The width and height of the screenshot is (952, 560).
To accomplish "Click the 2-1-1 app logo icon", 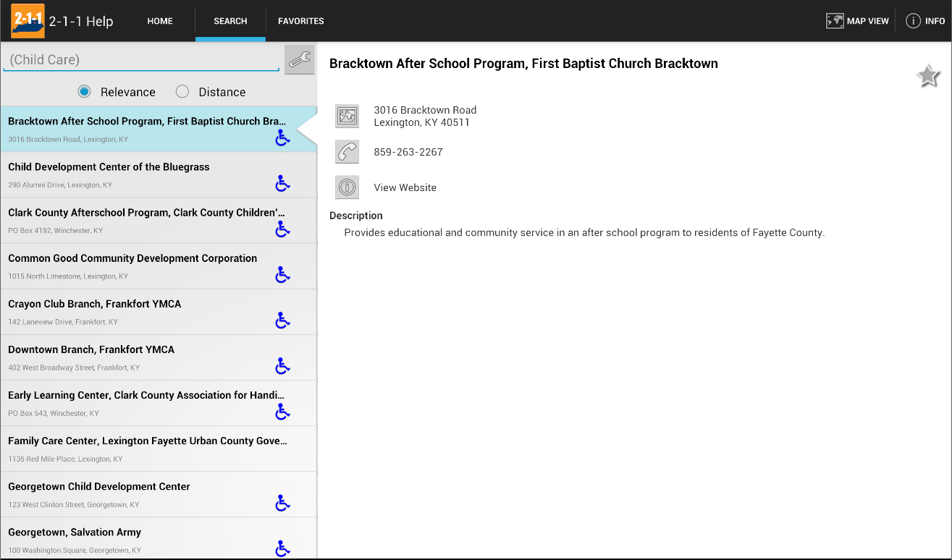I will pos(28,21).
